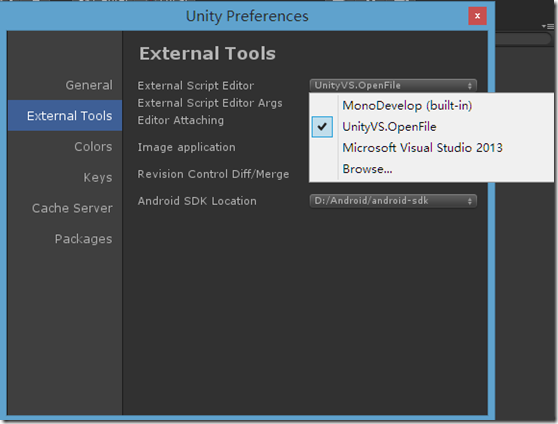Switch to the General preferences tab
Screen dimensions: 558x424
[x=89, y=85]
